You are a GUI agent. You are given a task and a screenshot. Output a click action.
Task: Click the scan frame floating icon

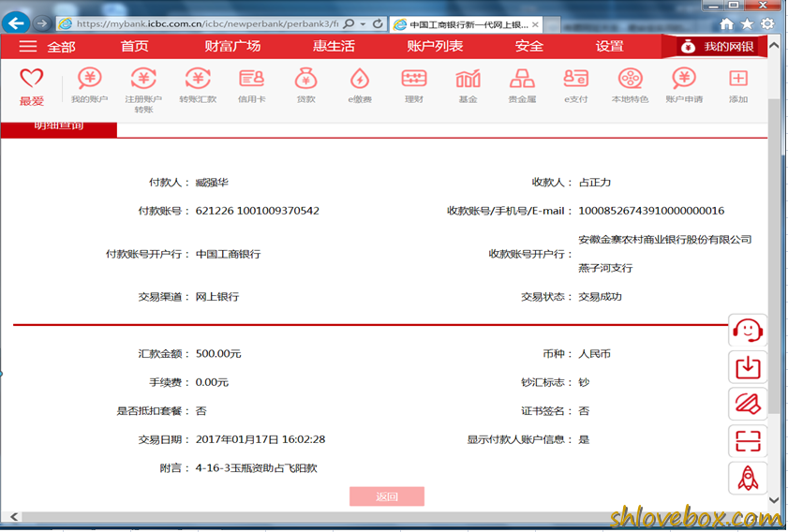coord(748,441)
